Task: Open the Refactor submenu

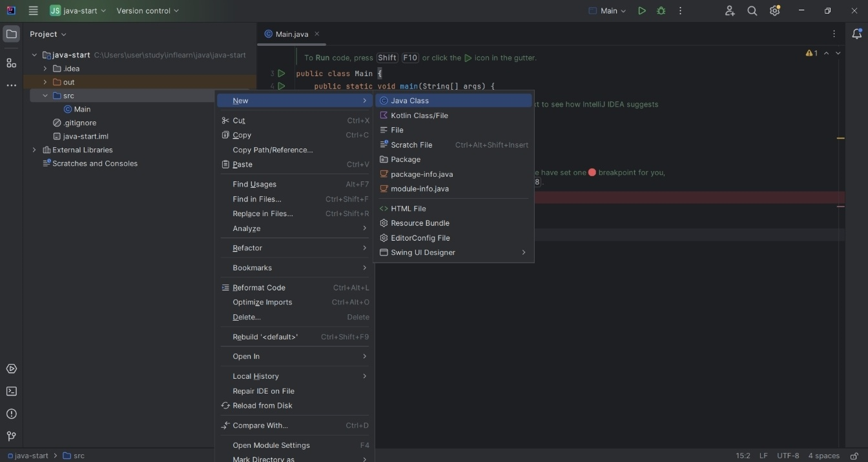Action: pyautogui.click(x=294, y=248)
